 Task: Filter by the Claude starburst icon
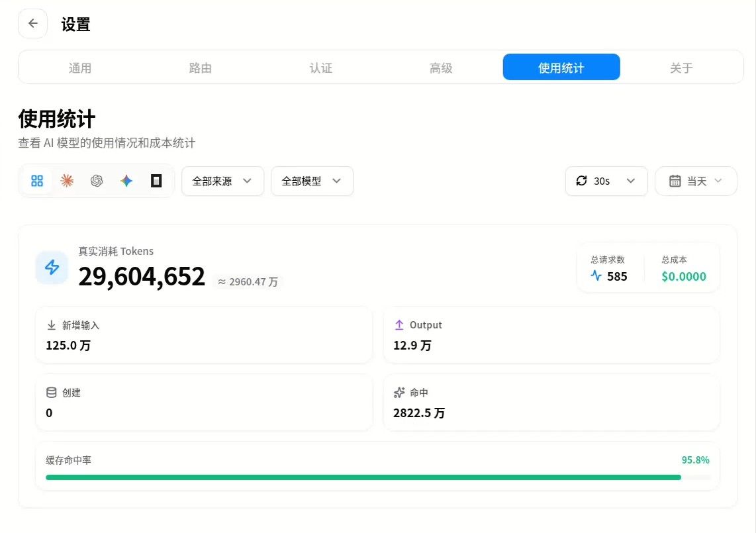coord(67,181)
